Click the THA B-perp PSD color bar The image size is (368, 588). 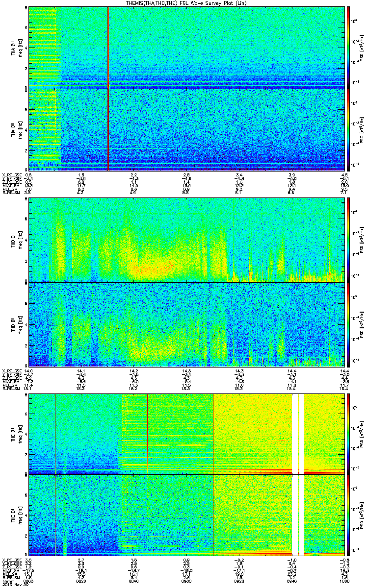pyautogui.click(x=349, y=48)
